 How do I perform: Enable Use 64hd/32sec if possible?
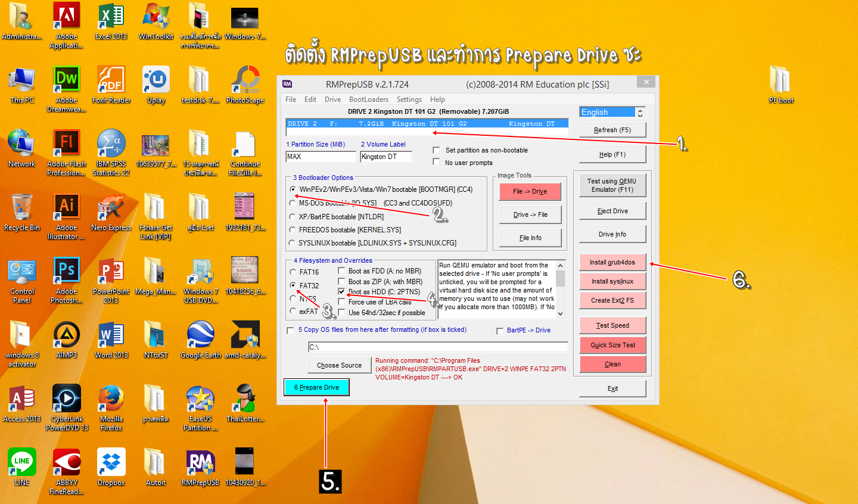pyautogui.click(x=341, y=313)
